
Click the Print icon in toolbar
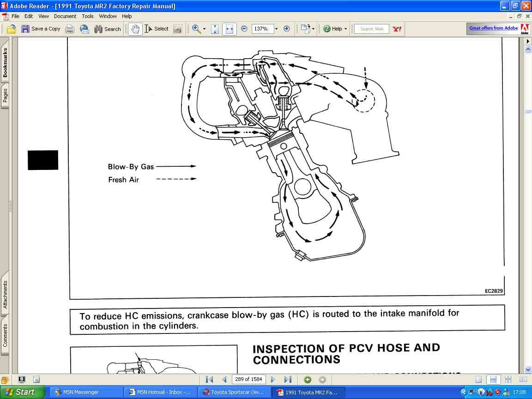(x=70, y=29)
